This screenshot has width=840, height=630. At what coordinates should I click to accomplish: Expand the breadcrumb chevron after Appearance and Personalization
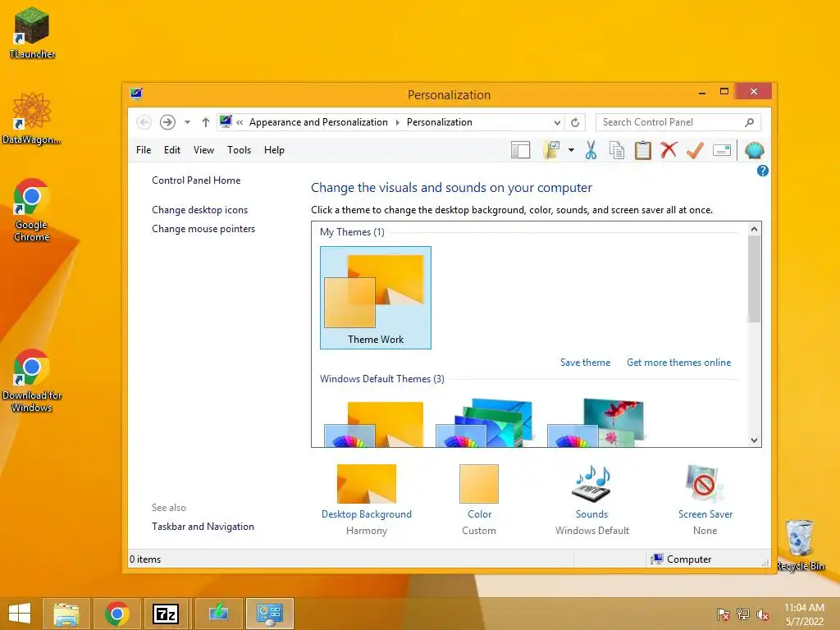(x=398, y=123)
